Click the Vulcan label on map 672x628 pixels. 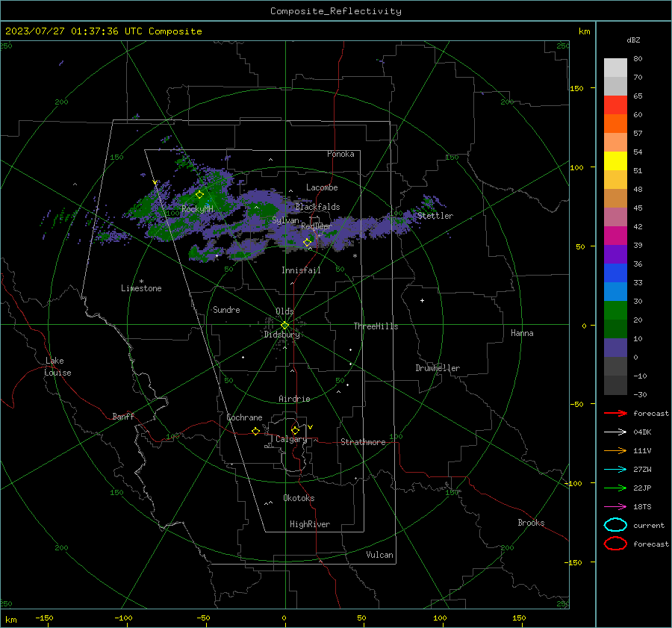[x=379, y=555]
